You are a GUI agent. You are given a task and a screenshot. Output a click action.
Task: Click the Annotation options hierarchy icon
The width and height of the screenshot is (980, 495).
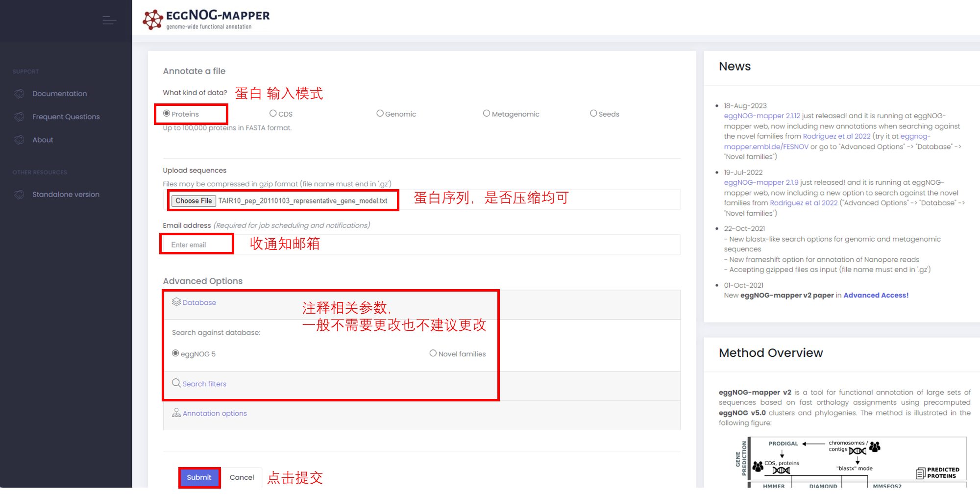(x=176, y=413)
